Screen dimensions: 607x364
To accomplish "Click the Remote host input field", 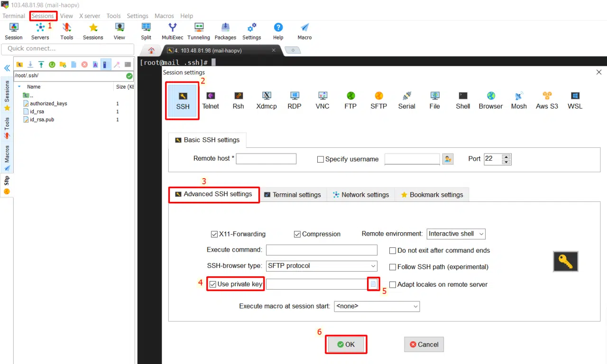I will (x=266, y=159).
